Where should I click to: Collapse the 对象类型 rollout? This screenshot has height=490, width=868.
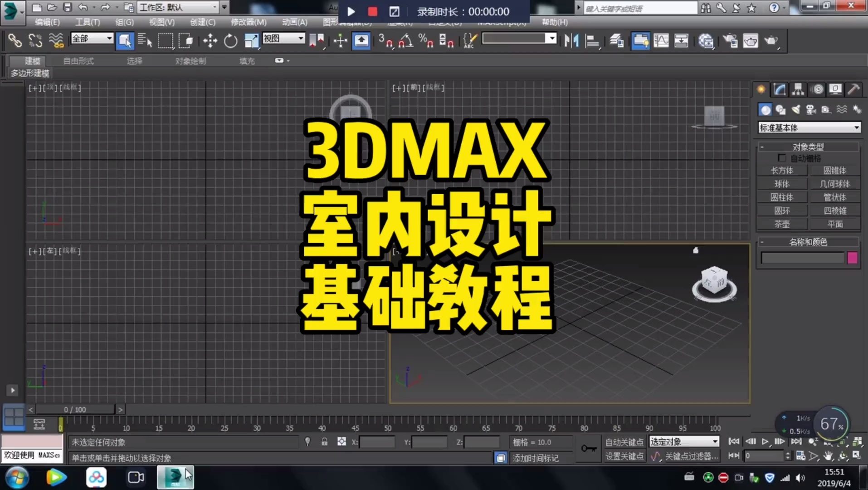point(808,147)
